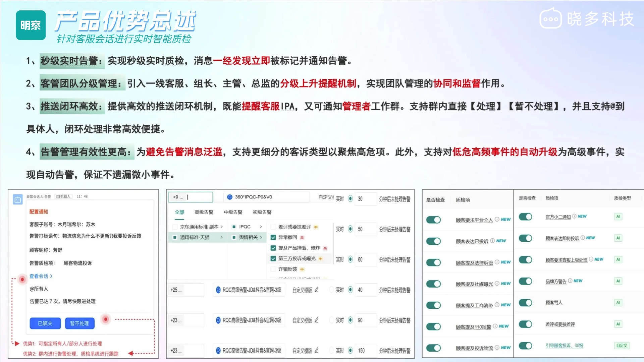Click the AI tag next to 官方小二通知
This screenshot has height=362, width=644.
(x=618, y=216)
